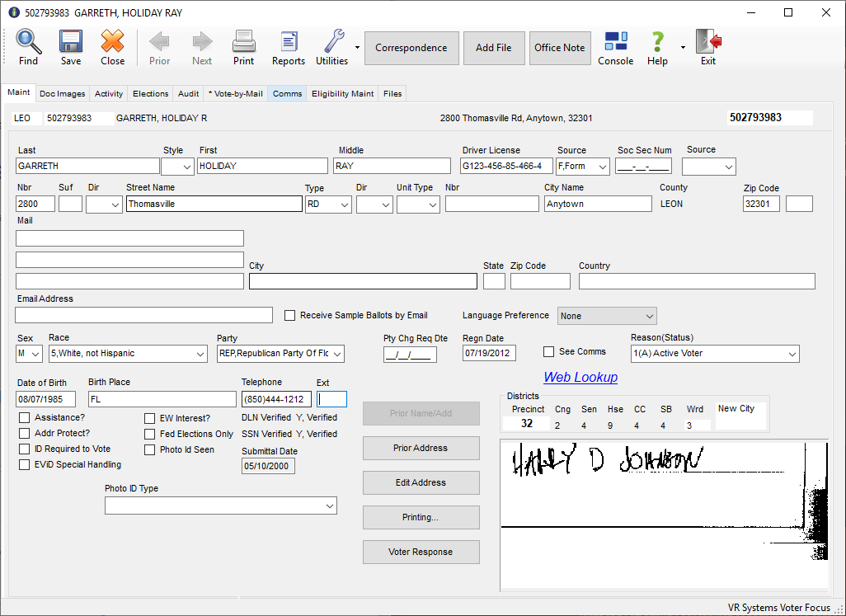The width and height of the screenshot is (846, 616).
Task: Open Driver License Source dropdown
Action: click(x=583, y=167)
